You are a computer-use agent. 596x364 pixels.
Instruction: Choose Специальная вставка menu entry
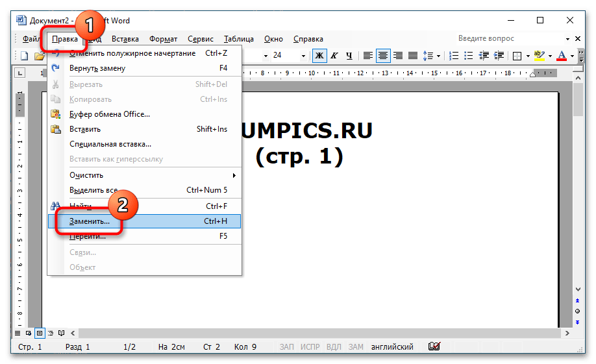[144, 144]
